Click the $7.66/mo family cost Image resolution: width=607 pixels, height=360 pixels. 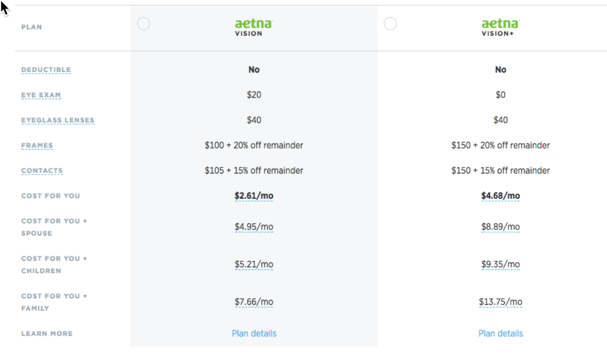click(254, 302)
